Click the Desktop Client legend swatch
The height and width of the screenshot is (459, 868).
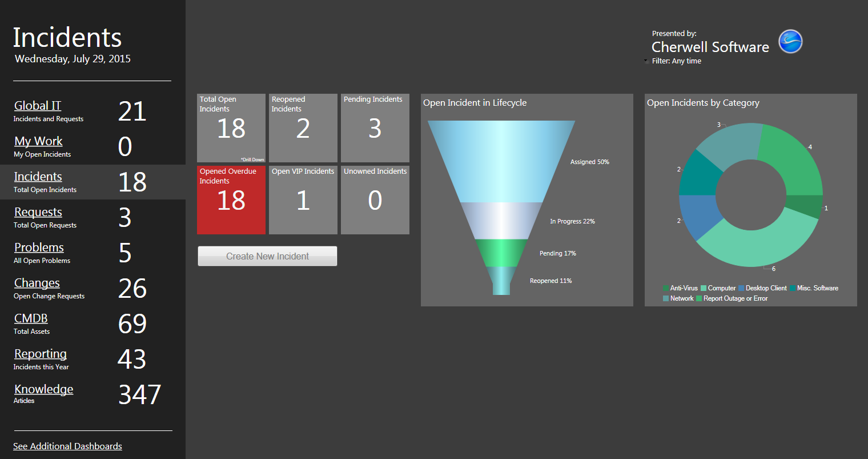[x=741, y=288]
